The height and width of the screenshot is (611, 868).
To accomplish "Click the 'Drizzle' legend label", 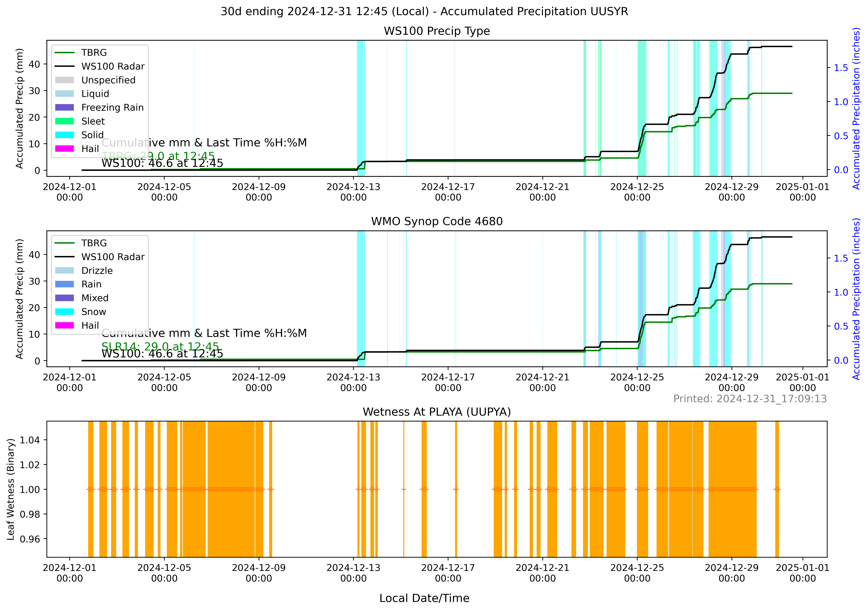I will 97,271.
